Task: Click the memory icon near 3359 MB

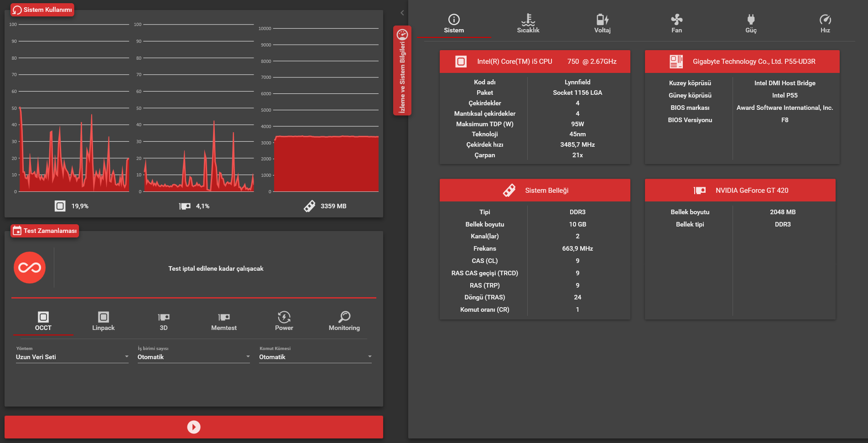Action: pyautogui.click(x=310, y=206)
